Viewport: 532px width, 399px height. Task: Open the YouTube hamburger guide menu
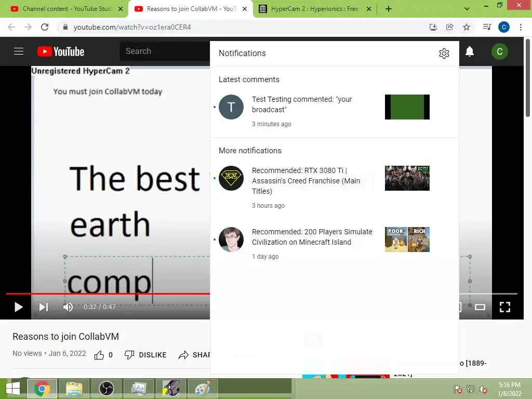pyautogui.click(x=19, y=51)
